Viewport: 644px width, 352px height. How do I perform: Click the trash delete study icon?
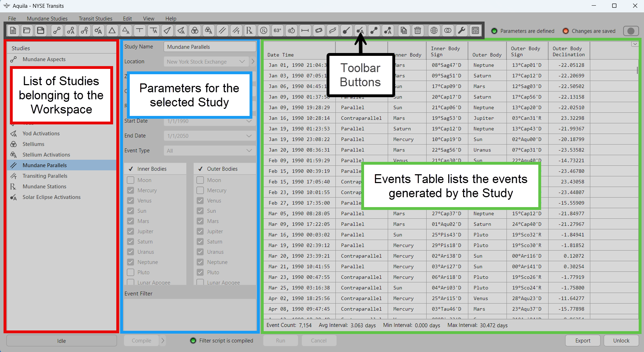[x=417, y=31]
